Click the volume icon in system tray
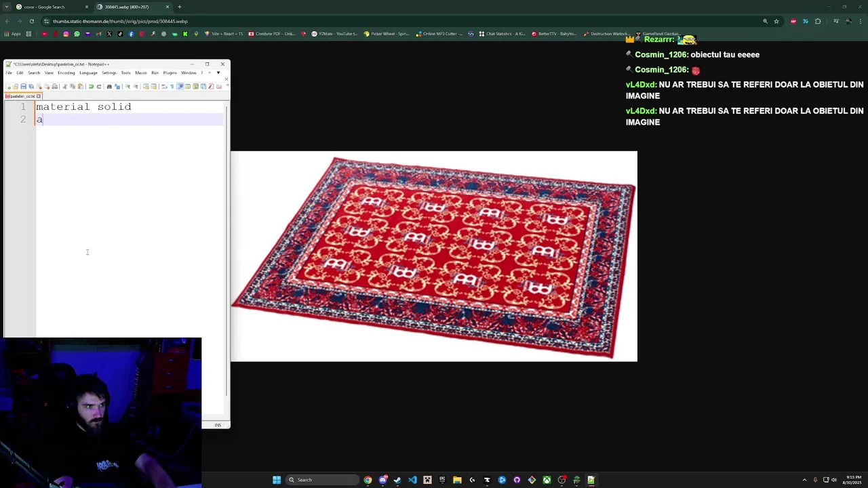Viewport: 868px width, 488px height. pyautogui.click(x=834, y=480)
